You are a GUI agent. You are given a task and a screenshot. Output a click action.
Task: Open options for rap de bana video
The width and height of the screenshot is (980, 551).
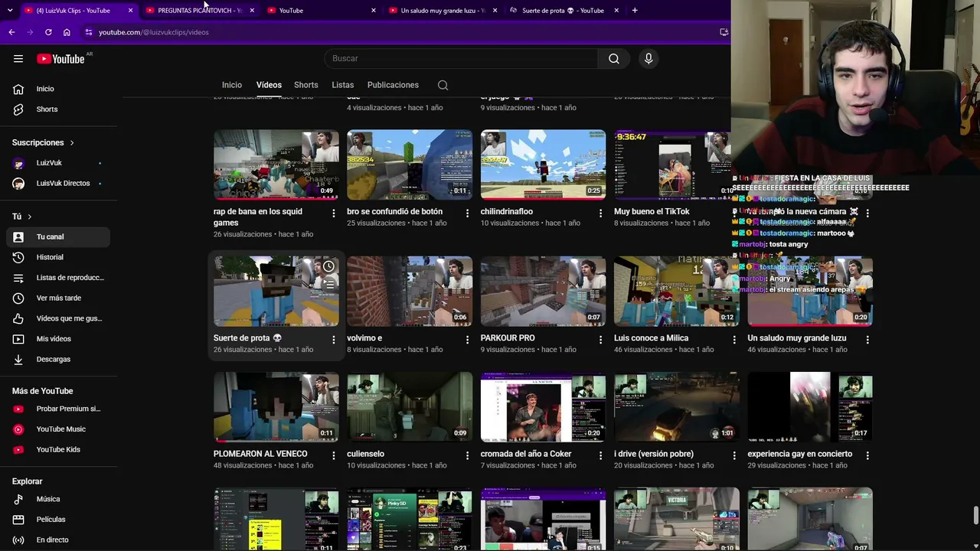[333, 213]
